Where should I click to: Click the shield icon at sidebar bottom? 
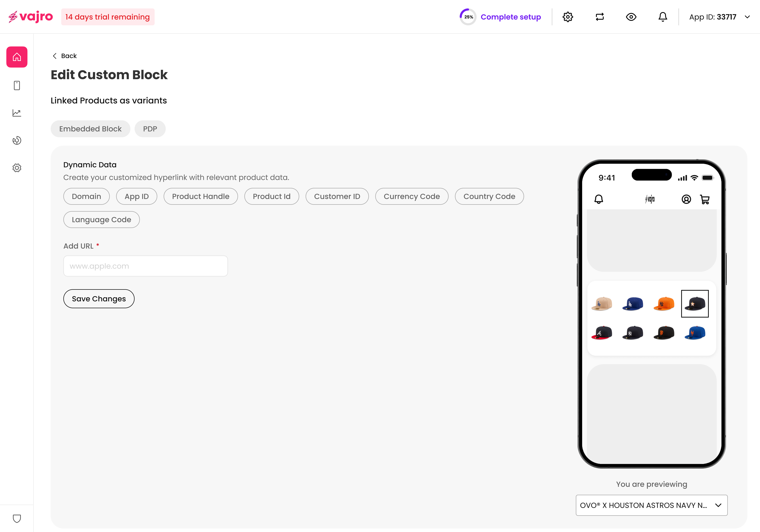click(17, 518)
